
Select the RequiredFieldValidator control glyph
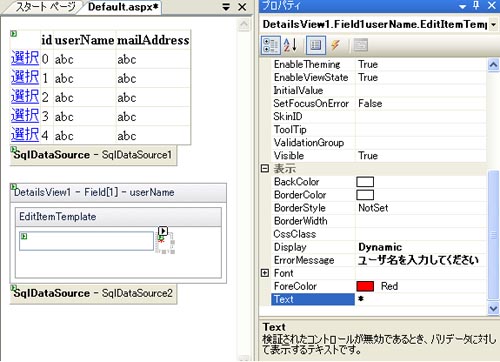165,243
